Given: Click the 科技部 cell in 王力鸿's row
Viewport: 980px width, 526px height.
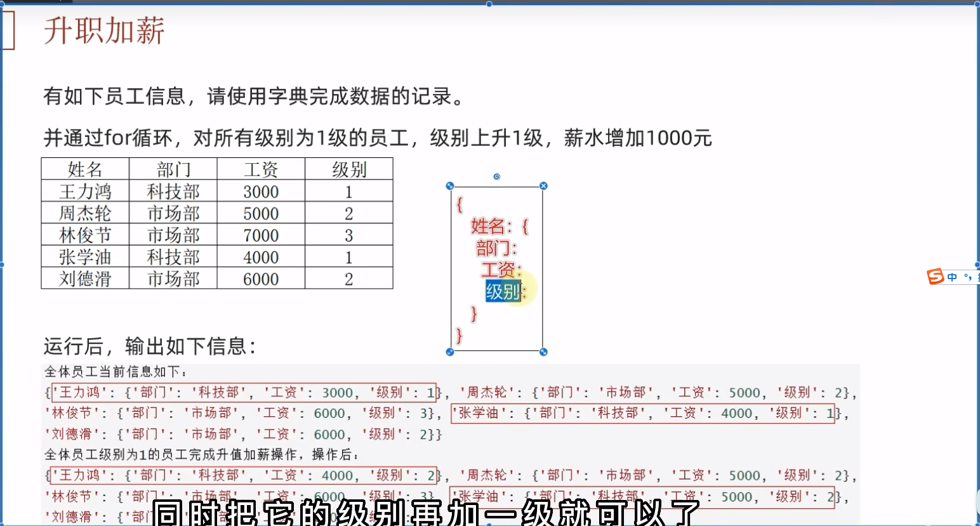Looking at the screenshot, I should (x=173, y=192).
